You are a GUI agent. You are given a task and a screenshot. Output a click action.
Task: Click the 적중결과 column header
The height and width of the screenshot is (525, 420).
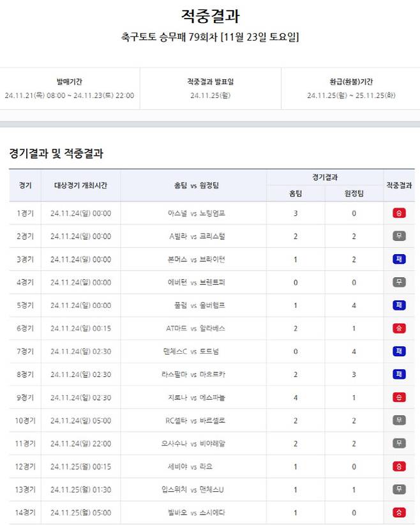(x=399, y=185)
